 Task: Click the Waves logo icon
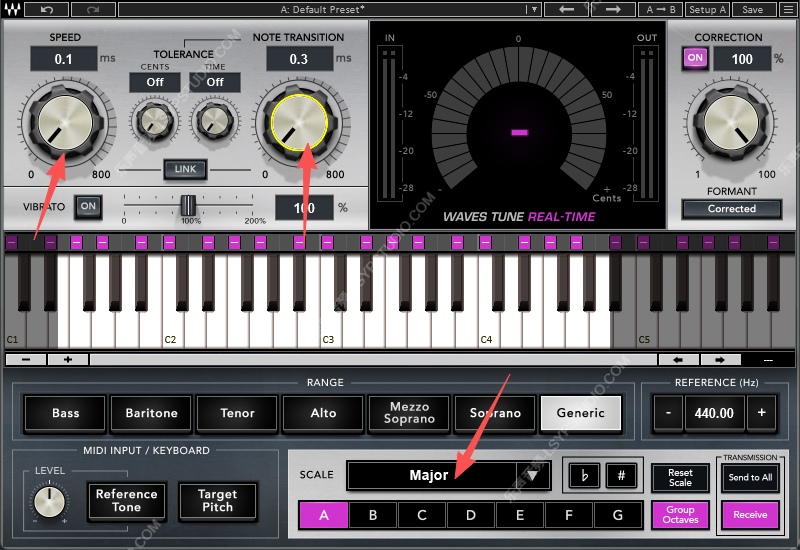(11, 9)
